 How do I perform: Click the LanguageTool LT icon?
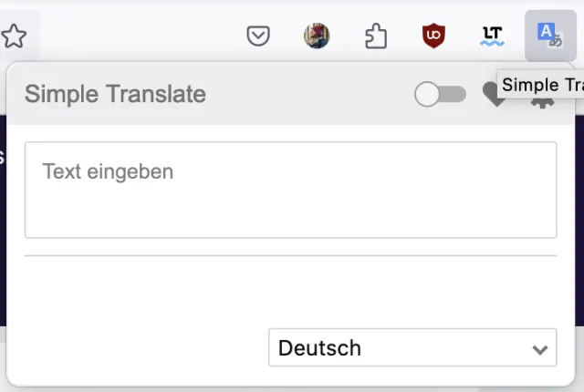point(492,36)
